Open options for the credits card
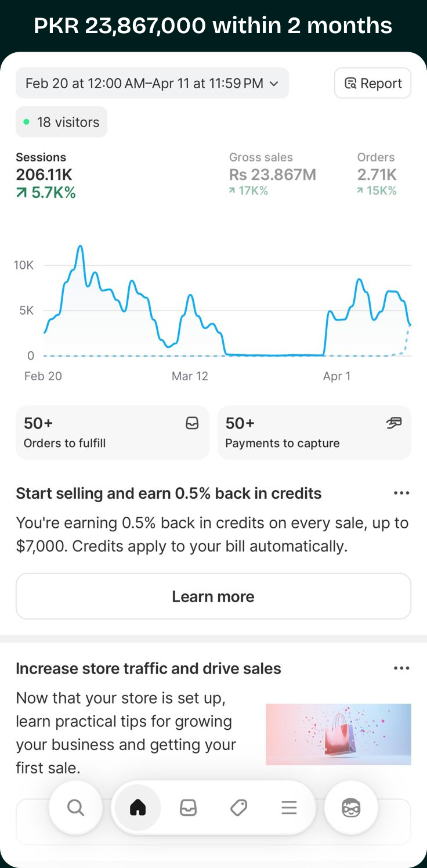 (401, 493)
